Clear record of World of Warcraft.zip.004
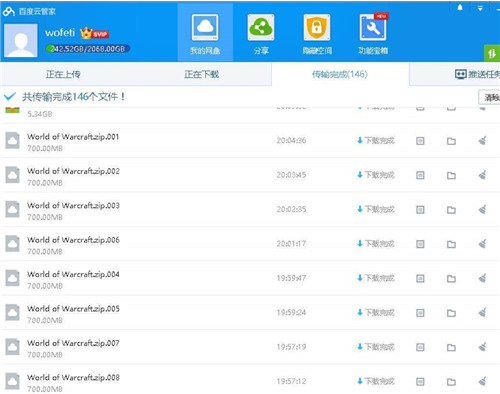Screen dimensions: 500x394 coord(482,278)
